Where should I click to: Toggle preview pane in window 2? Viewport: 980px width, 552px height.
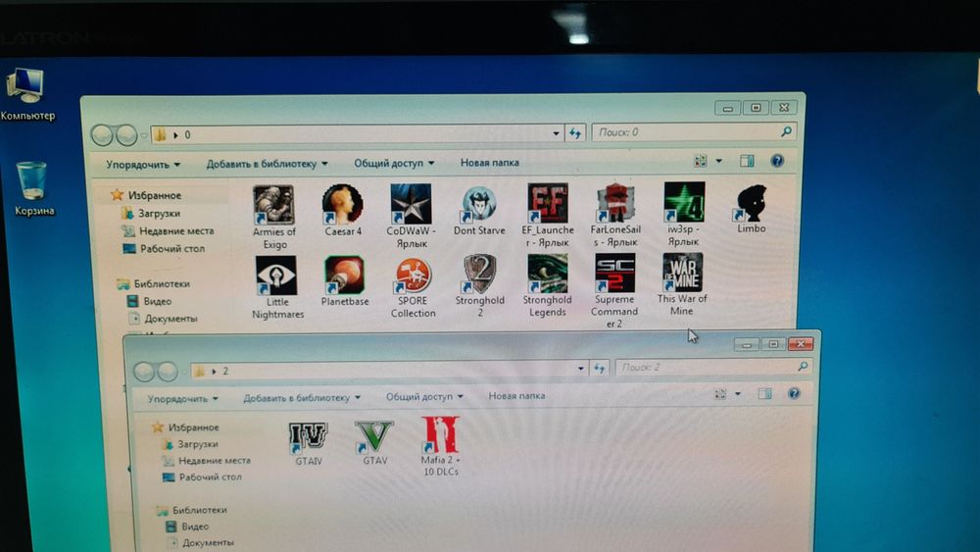765,393
